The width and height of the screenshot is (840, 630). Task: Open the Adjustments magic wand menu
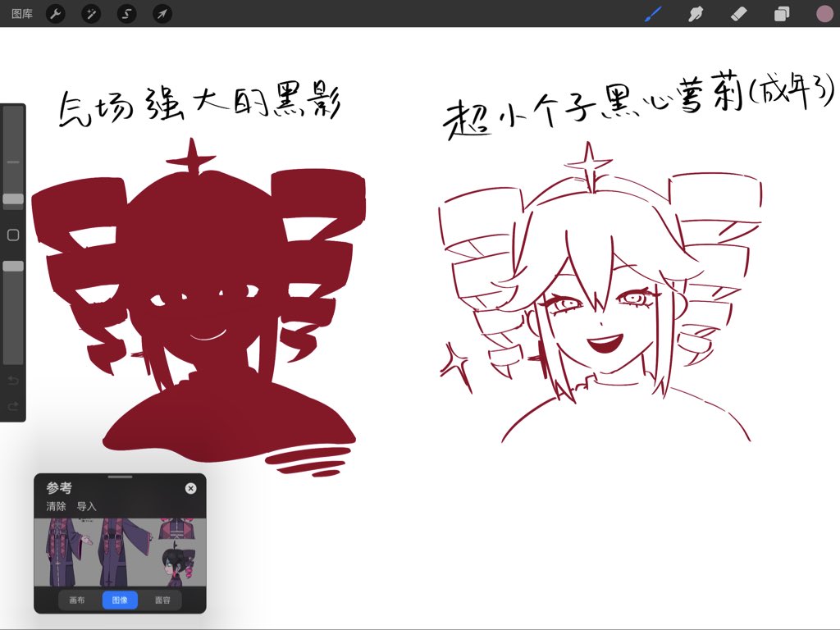coord(91,13)
